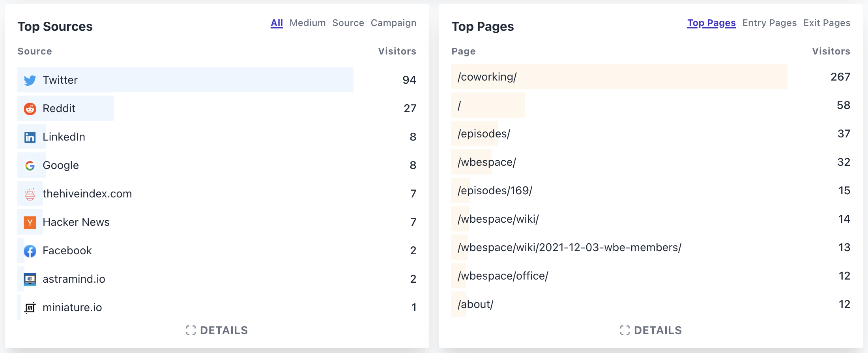Click the LinkedIn source icon

point(30,137)
